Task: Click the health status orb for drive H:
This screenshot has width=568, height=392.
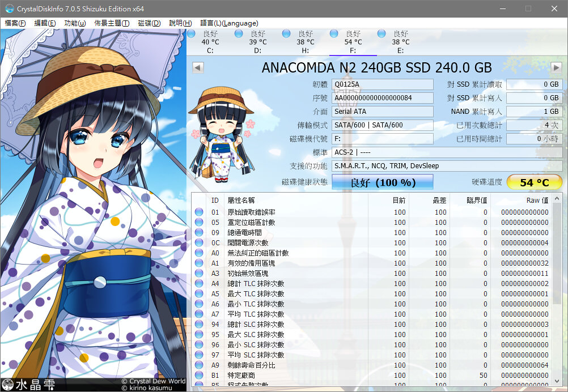Action: [286, 33]
